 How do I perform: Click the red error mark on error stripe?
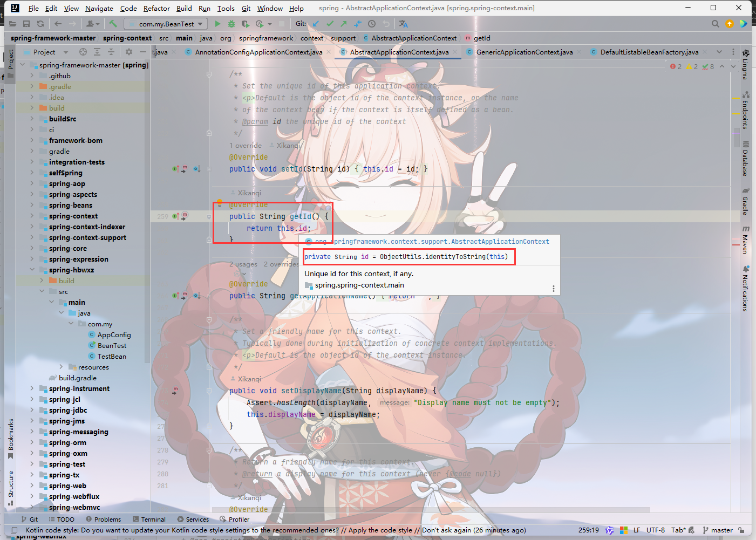point(737,245)
